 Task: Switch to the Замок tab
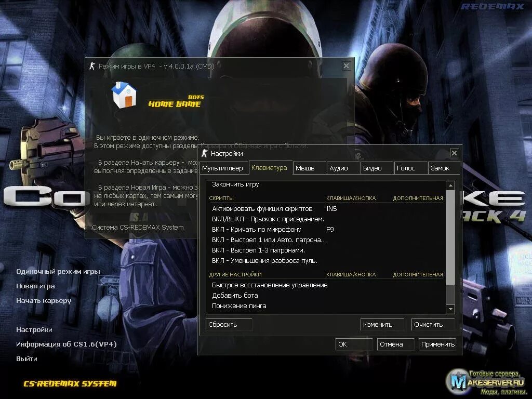[x=444, y=168]
